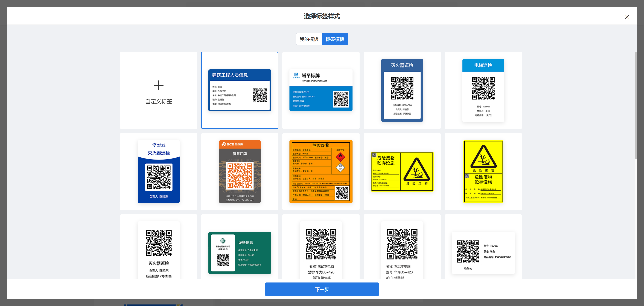Pick the SCE 智慧厂牌 template

coord(239,171)
